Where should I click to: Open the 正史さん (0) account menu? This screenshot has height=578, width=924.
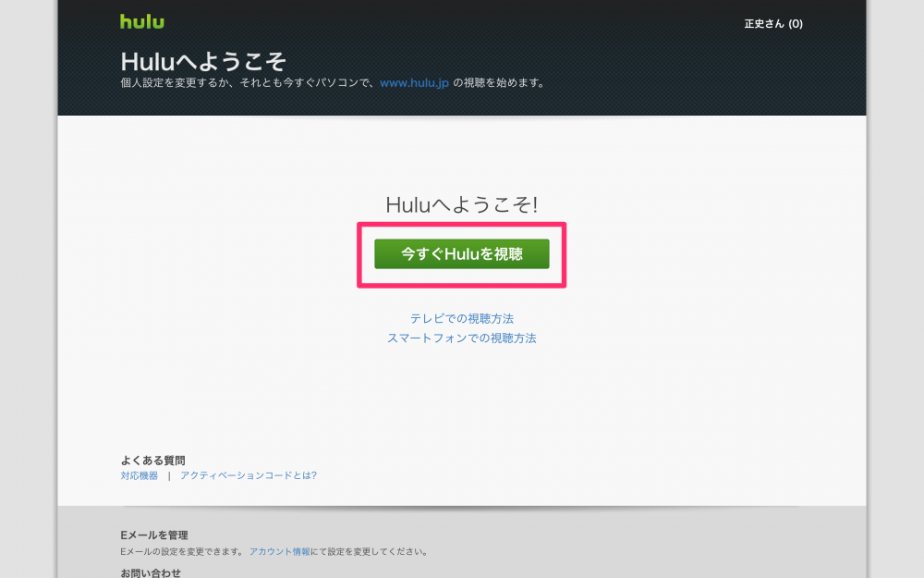tap(773, 24)
